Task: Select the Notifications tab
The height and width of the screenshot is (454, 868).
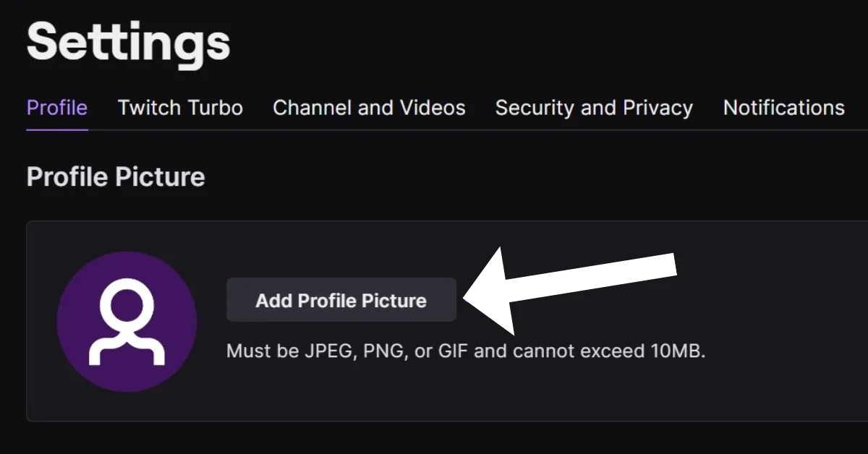Action: pyautogui.click(x=784, y=108)
